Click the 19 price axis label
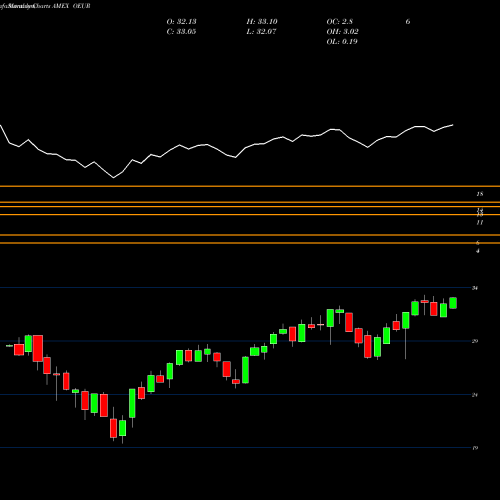Image resolution: width=500 pixels, height=500 pixels. (475, 448)
